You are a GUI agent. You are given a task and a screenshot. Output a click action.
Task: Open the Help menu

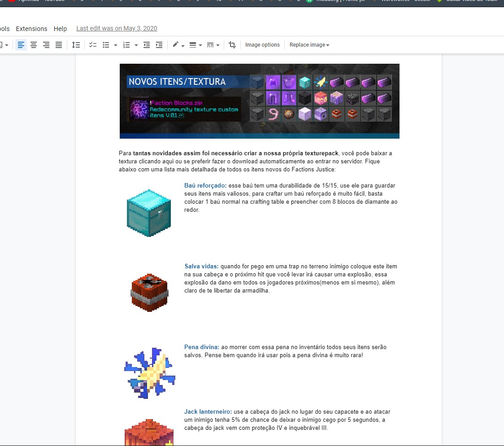coord(60,29)
